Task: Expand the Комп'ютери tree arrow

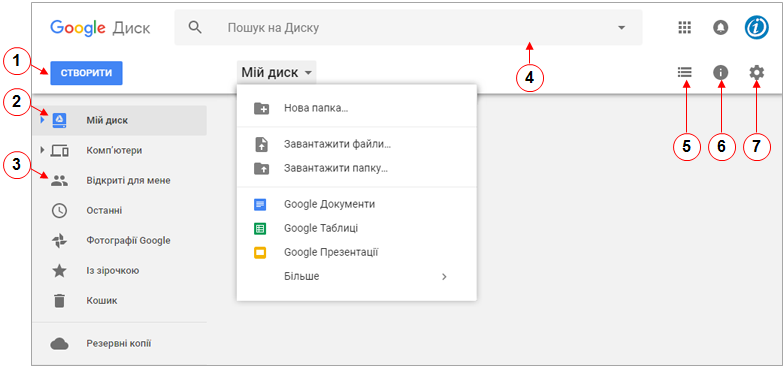Action: pyautogui.click(x=42, y=150)
